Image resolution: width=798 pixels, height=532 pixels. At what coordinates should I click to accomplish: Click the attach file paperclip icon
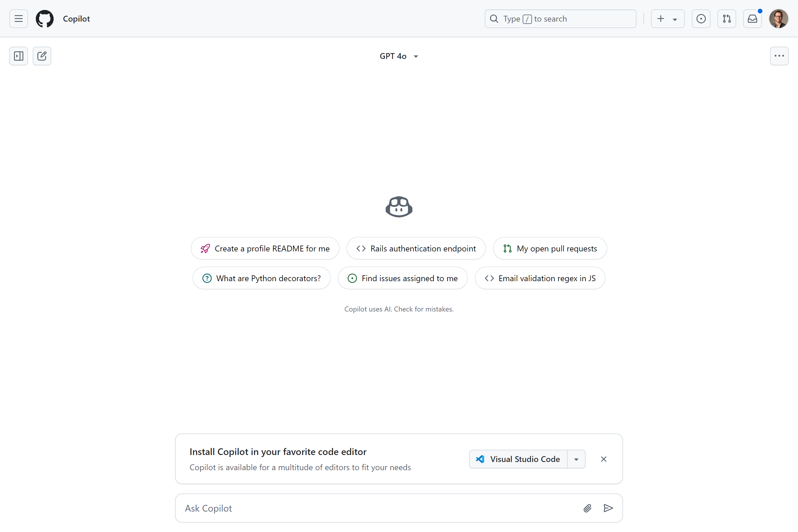(x=588, y=508)
